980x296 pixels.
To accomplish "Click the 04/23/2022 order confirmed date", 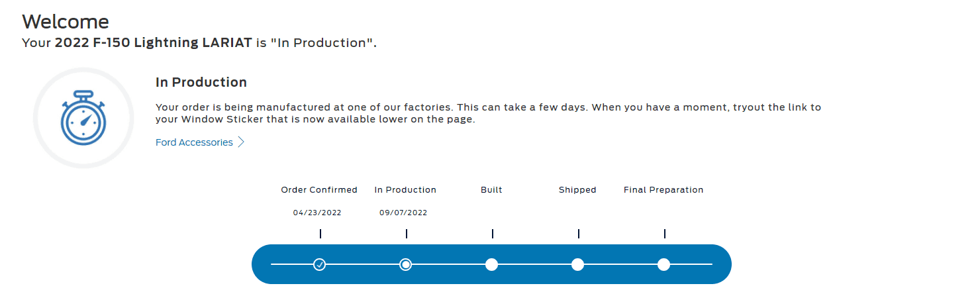I will (x=317, y=213).
